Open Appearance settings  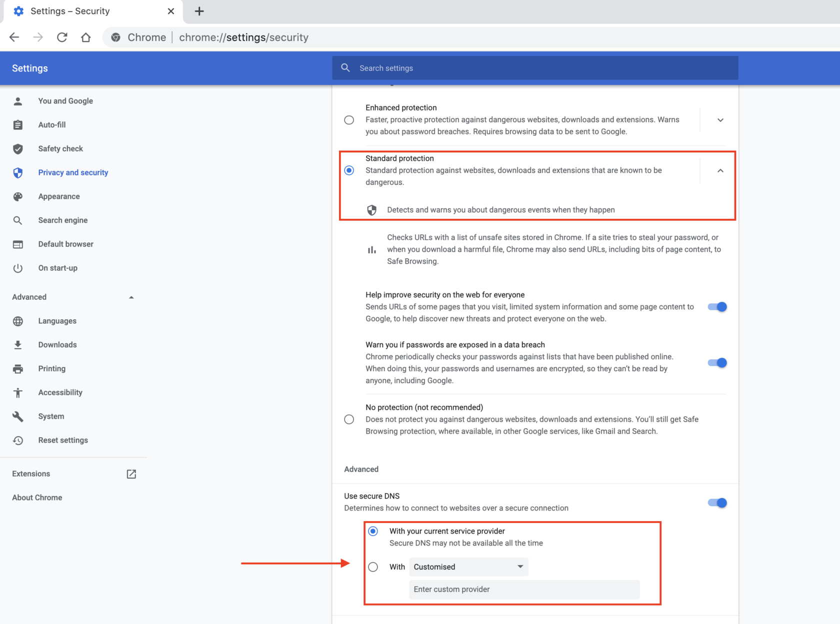pos(59,196)
